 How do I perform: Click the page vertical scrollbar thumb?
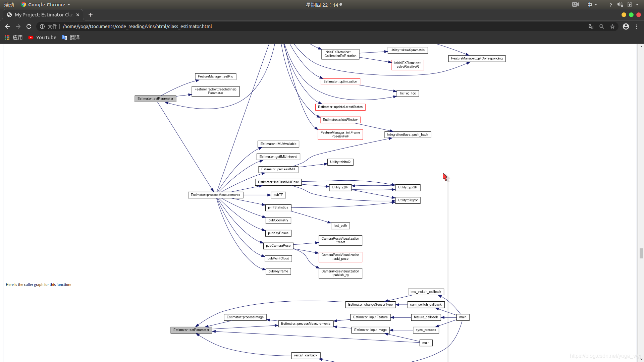coord(641,253)
